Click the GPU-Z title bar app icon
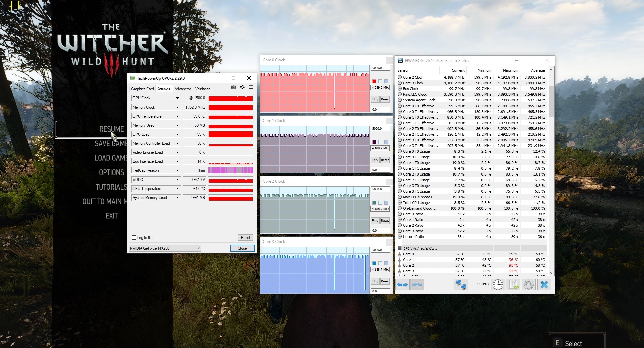The image size is (644, 348). tap(133, 78)
